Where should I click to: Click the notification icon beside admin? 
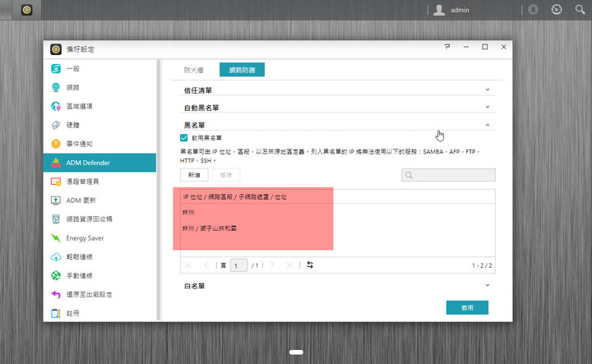533,9
